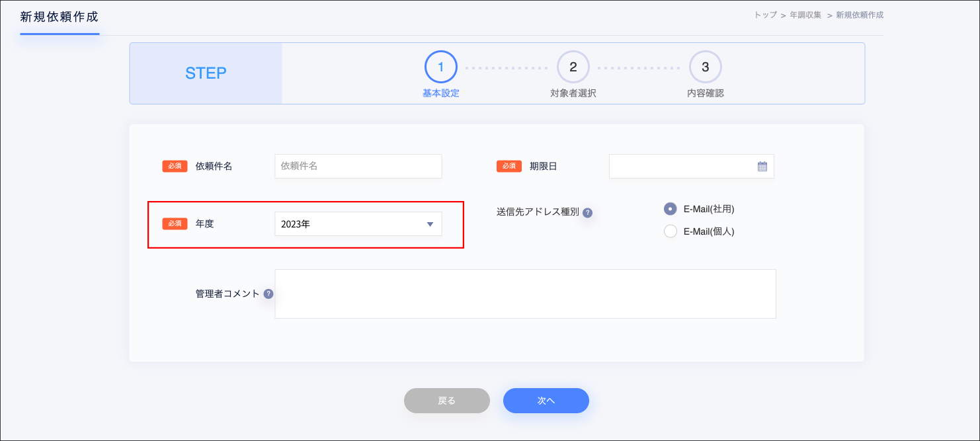This screenshot has width=980, height=441.
Task: Click 必須 badge next to 期限日
Action: point(509,167)
